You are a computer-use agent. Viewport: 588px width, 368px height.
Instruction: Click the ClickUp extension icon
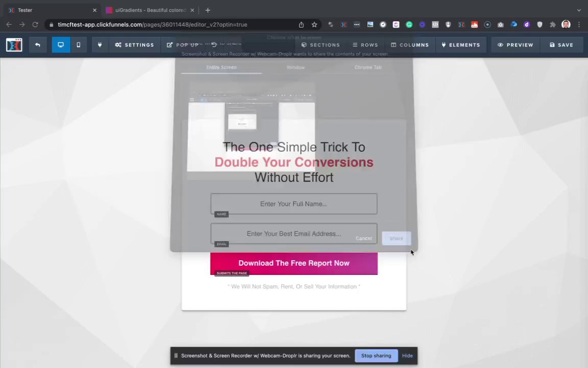(396, 25)
